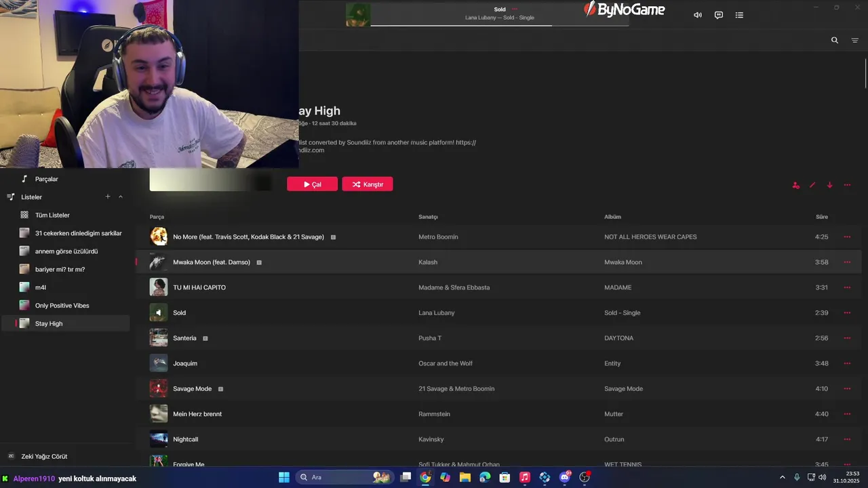Image resolution: width=868 pixels, height=488 pixels.
Task: Open Discord from the taskbar
Action: click(565, 477)
